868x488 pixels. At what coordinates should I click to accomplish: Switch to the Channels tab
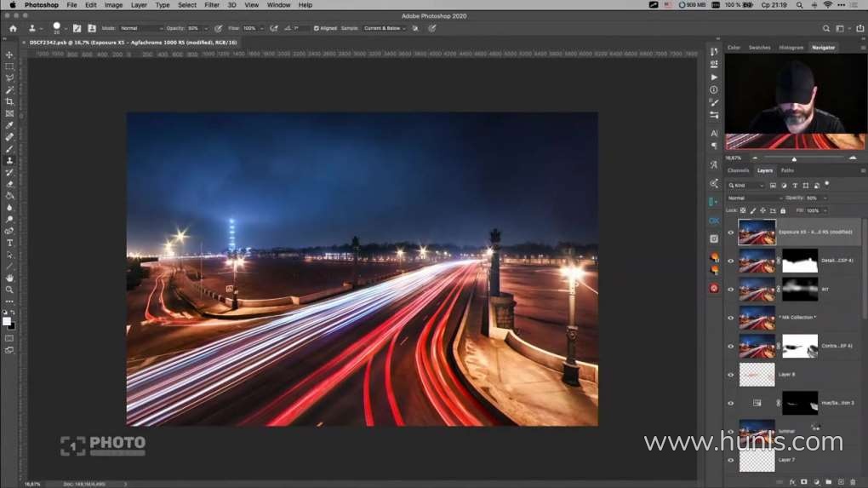point(738,170)
